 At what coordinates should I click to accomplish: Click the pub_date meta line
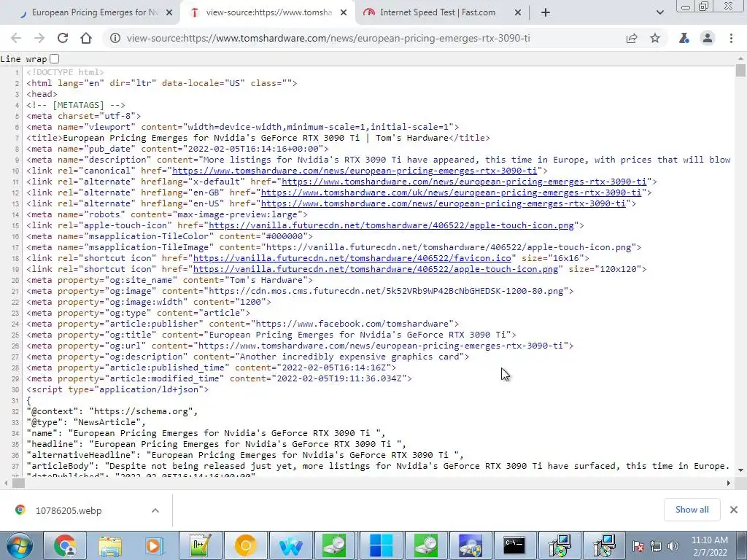177,149
